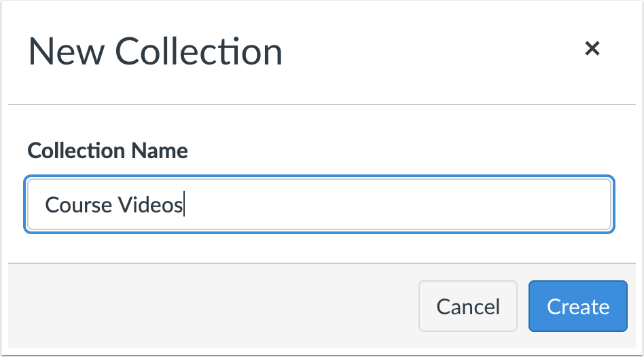Focus the Collection Name text field

pos(319,204)
